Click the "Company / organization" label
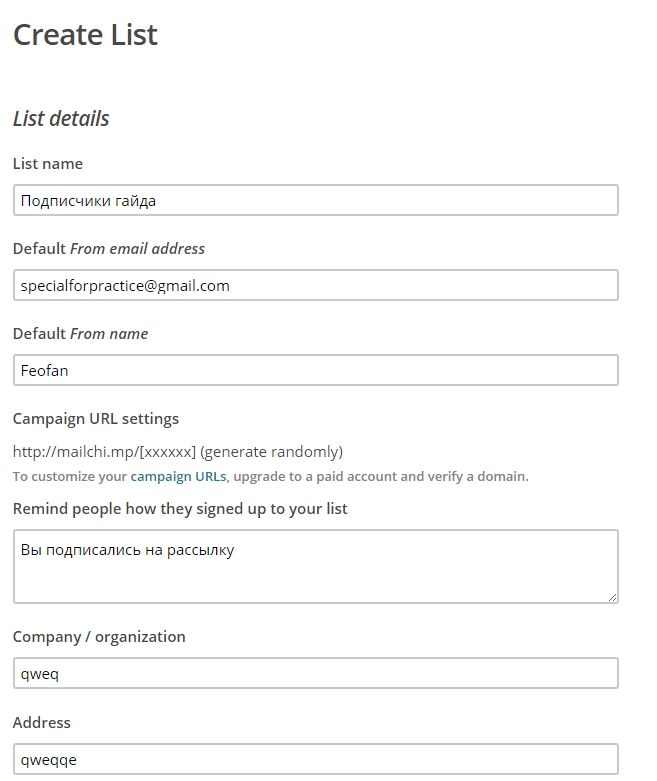Viewport: 657px width, 781px height. tap(99, 636)
